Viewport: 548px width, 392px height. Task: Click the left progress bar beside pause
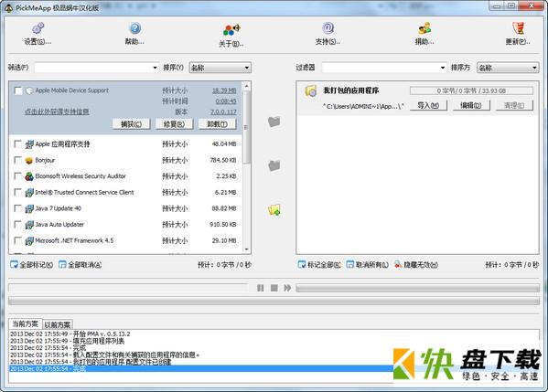click(128, 288)
